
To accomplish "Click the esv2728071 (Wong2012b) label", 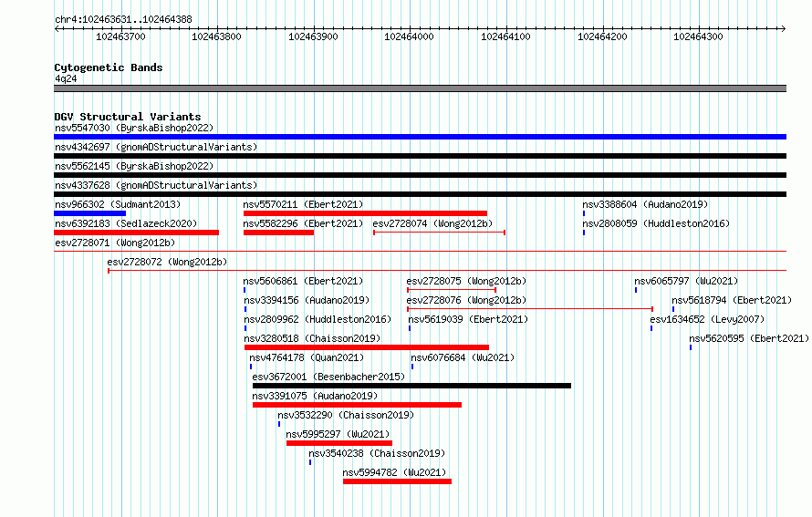I will tap(115, 243).
